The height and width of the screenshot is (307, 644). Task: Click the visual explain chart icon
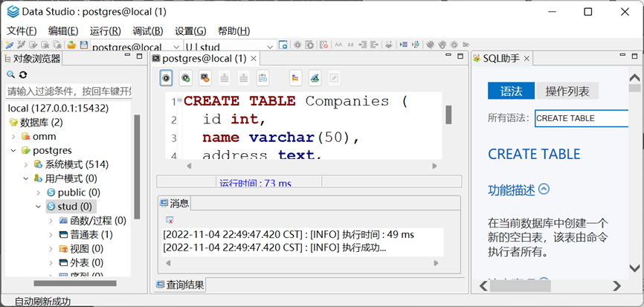pos(315,77)
